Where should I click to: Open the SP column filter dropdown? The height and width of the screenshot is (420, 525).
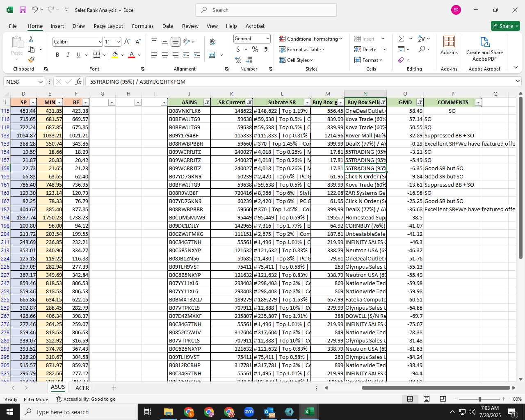pos(33,103)
